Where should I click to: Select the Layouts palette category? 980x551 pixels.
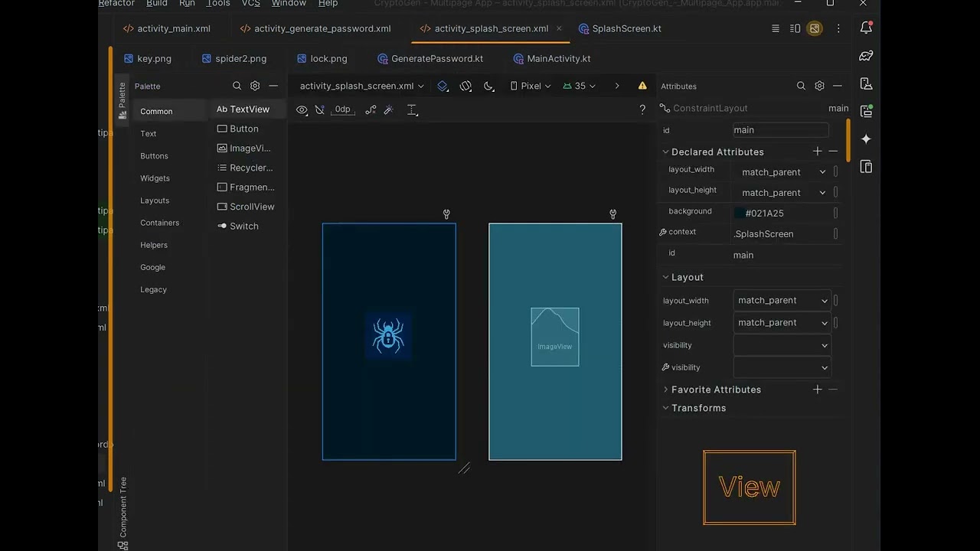(155, 201)
